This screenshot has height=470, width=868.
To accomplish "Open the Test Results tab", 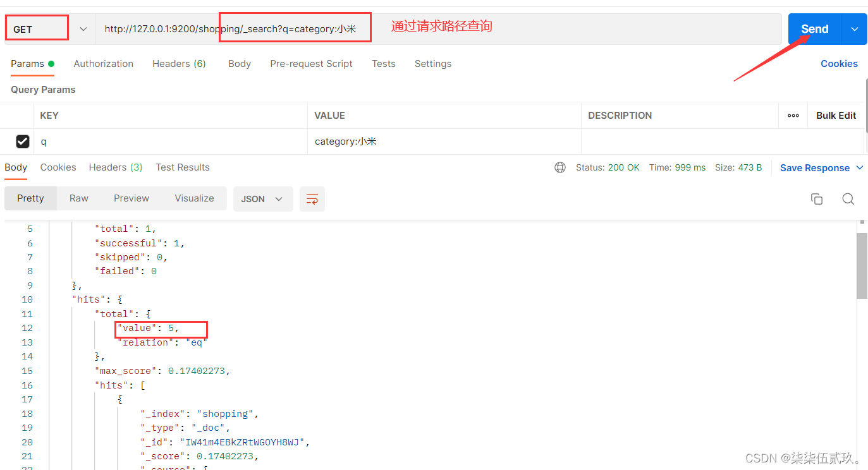I will point(183,167).
